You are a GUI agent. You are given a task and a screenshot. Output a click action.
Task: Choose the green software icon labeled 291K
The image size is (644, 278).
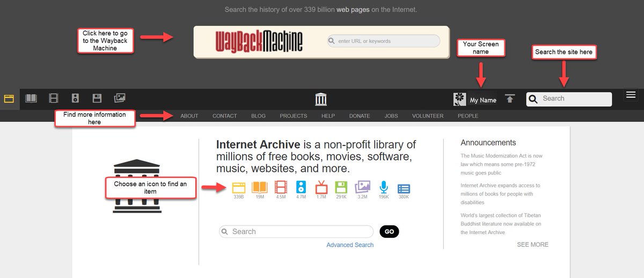click(341, 187)
